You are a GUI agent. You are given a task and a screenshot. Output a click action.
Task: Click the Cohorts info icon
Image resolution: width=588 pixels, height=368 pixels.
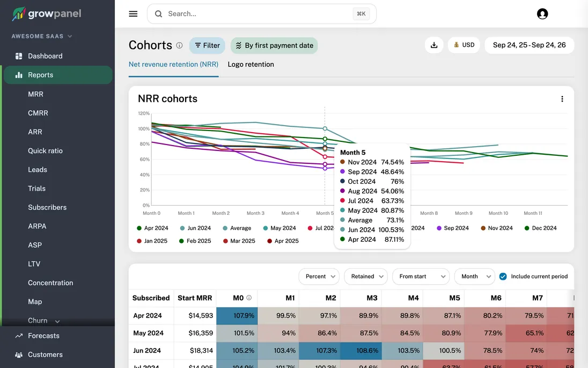pyautogui.click(x=179, y=46)
